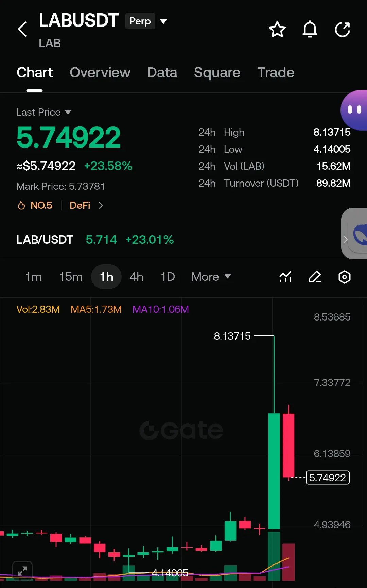Tap the large 5.74922 last price
The width and height of the screenshot is (367, 588).
(x=69, y=137)
